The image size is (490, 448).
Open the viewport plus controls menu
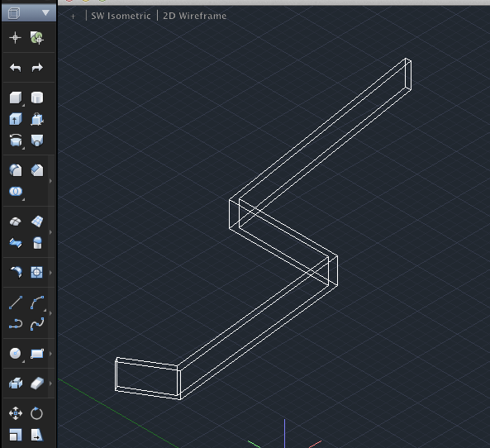point(73,17)
